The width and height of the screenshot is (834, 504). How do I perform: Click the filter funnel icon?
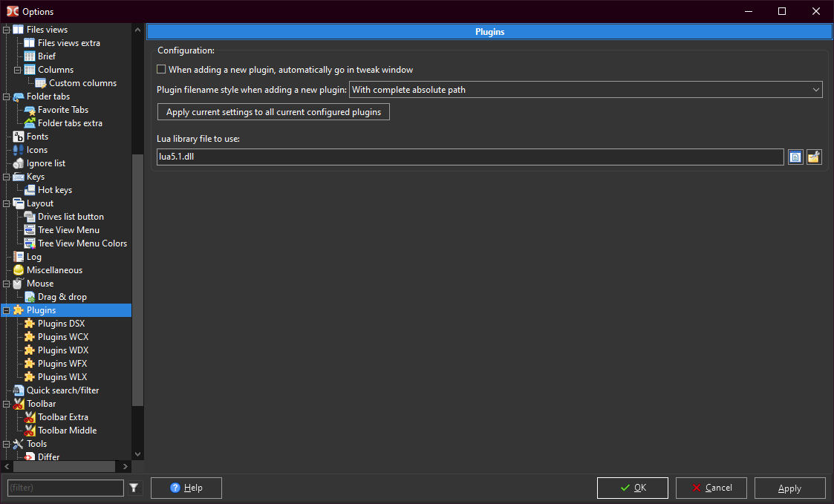134,488
